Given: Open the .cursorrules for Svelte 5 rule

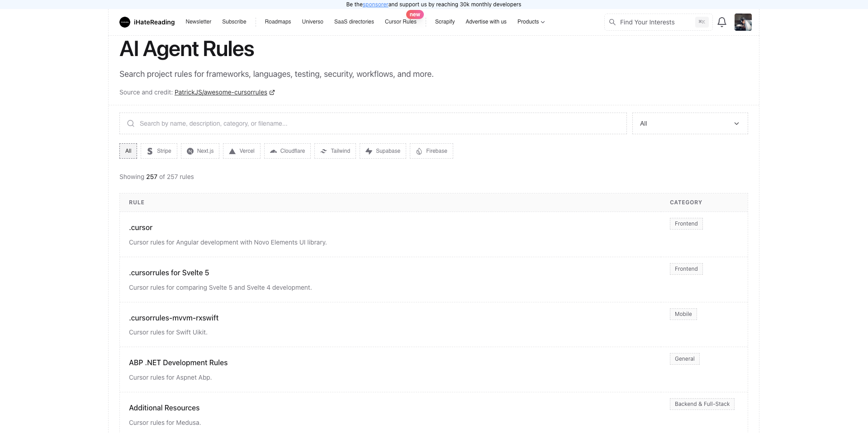Looking at the screenshot, I should click(x=169, y=273).
